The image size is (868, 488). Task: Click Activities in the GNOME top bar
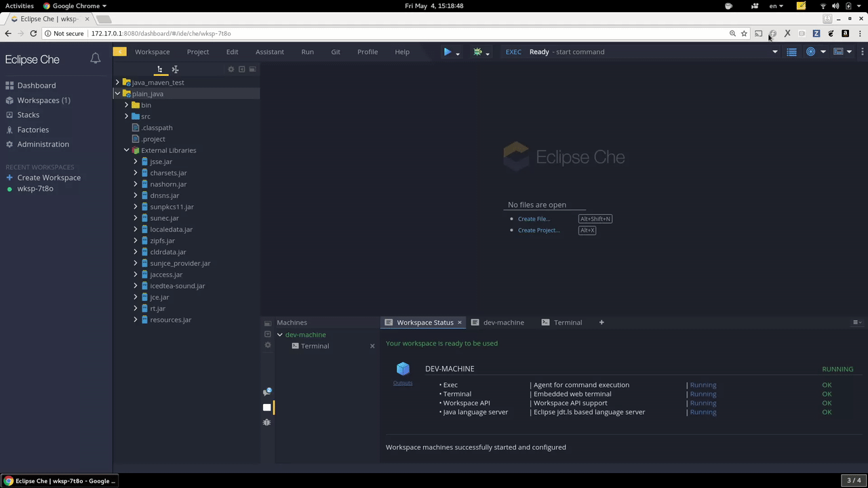click(20, 5)
